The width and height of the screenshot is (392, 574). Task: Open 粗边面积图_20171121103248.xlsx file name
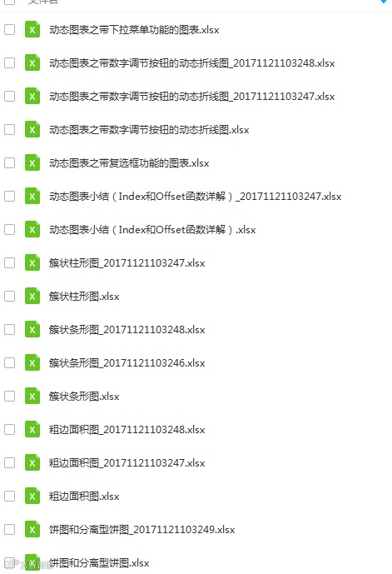point(127,430)
